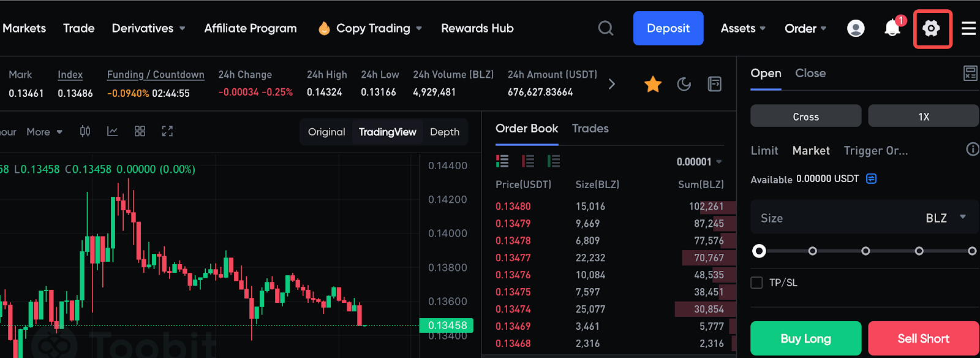Image resolution: width=980 pixels, height=358 pixels.
Task: Click ask price 0.13474 in order book
Action: click(x=513, y=310)
